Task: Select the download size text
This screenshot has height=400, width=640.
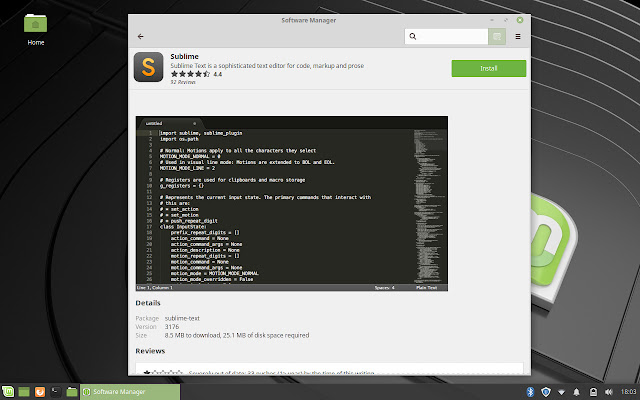Action: 237,335
